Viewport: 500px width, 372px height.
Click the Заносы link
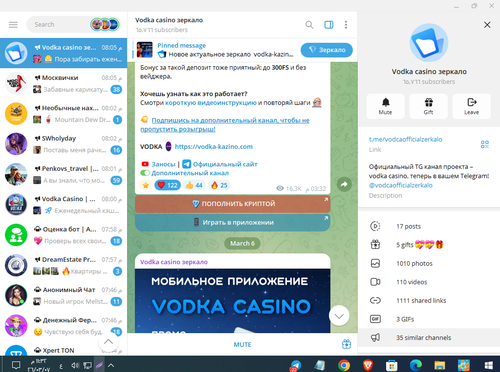point(163,164)
